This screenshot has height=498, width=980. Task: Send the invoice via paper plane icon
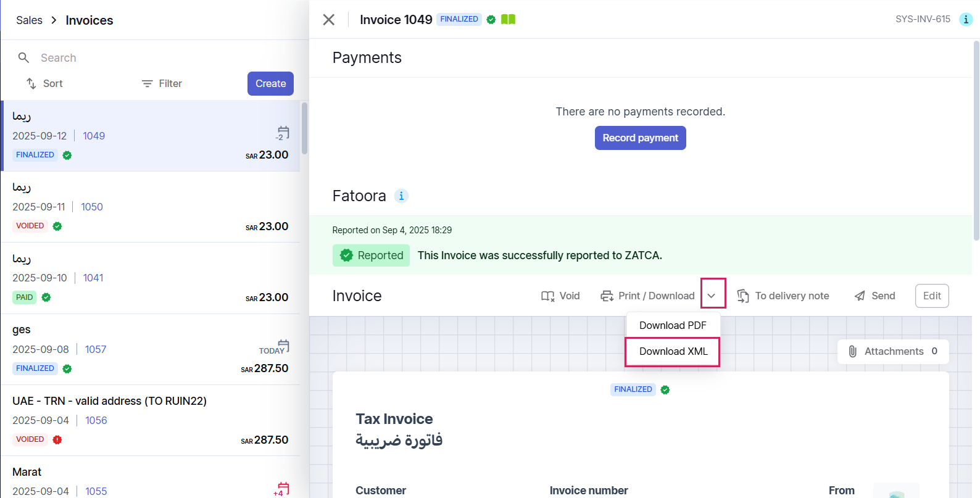[860, 296]
